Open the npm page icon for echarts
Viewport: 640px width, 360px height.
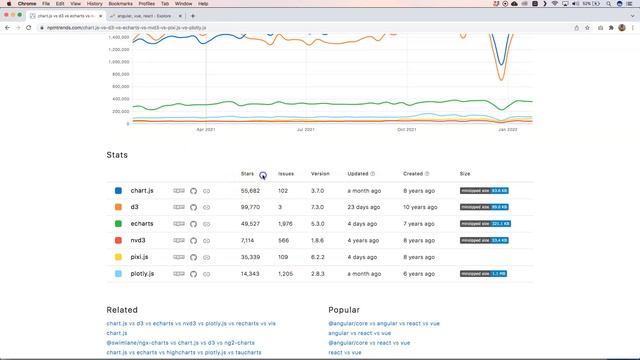(179, 224)
